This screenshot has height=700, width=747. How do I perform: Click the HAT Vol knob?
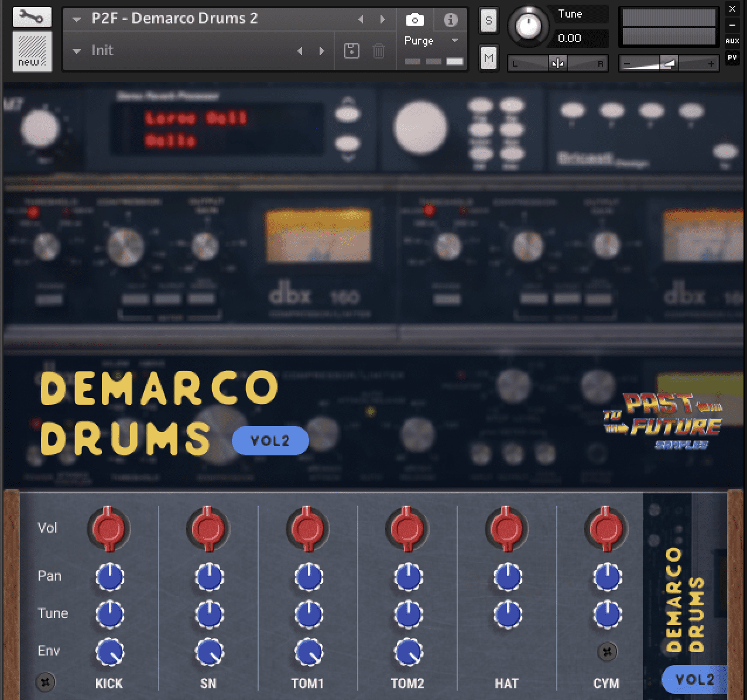tap(507, 529)
